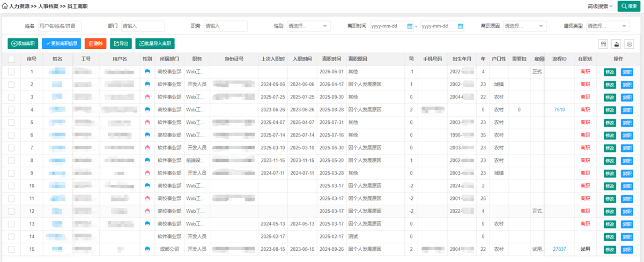Tick the checkbox for row 11
This screenshot has height=262, width=644.
coord(11,198)
